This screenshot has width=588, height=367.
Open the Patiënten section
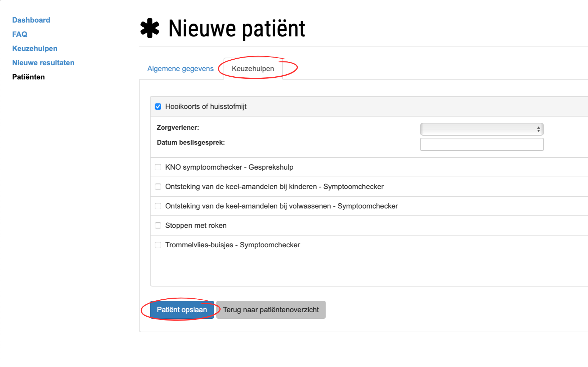point(28,77)
